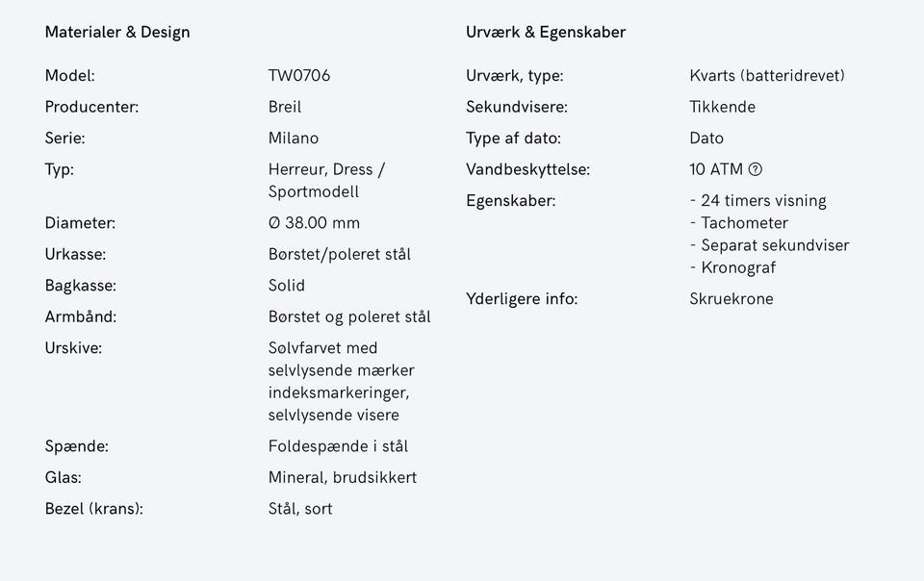The image size is (924, 581).
Task: Click the Tikkende second hand value
Action: coord(722,107)
